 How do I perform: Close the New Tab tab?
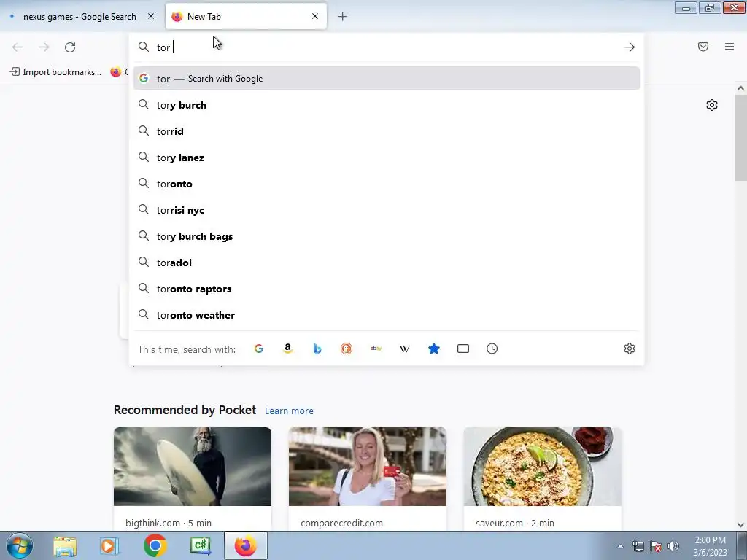click(315, 16)
